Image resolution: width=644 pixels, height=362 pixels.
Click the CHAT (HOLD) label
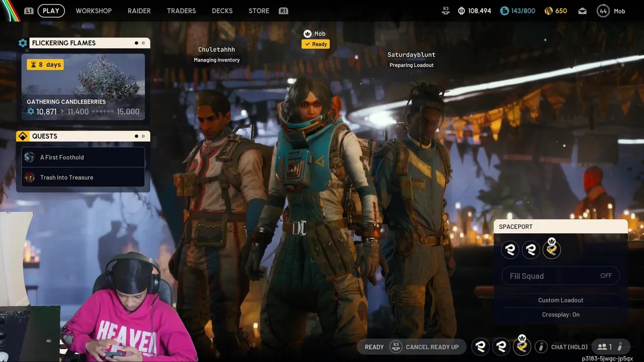tap(569, 347)
